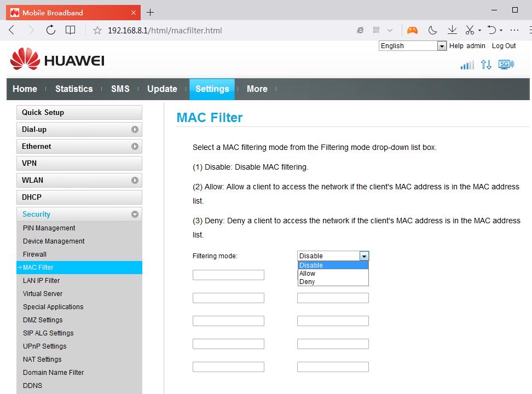Click the signal strength bars icon

467,65
